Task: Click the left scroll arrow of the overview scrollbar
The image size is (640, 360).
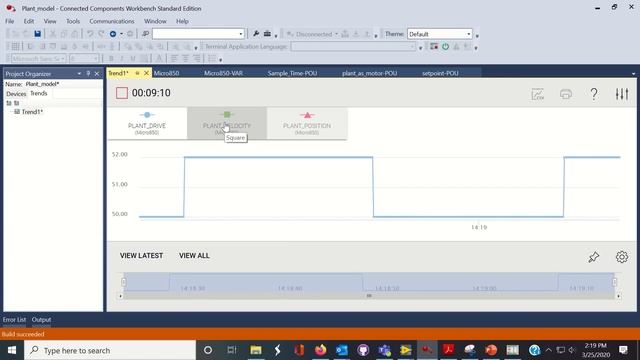Action: pos(120,296)
